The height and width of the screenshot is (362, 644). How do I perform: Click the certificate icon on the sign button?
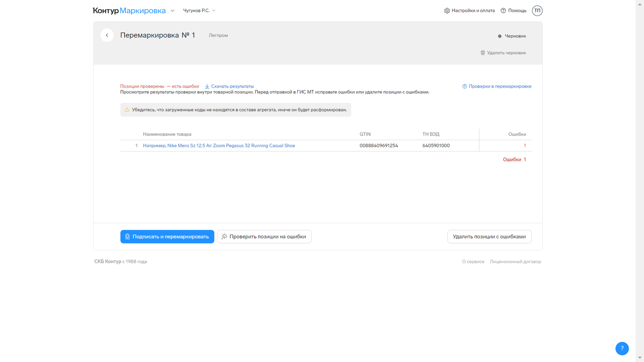coord(128,237)
